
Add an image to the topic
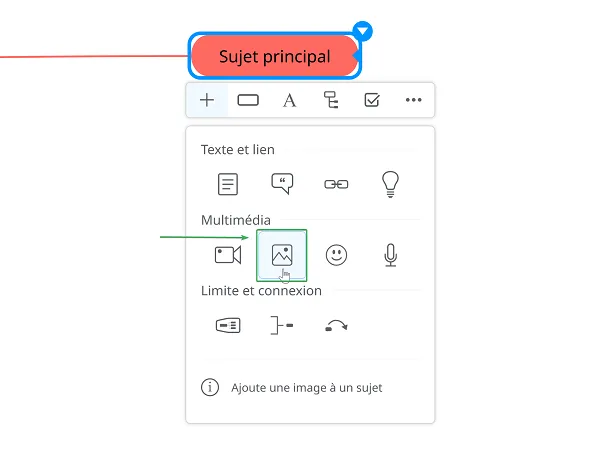(x=282, y=255)
